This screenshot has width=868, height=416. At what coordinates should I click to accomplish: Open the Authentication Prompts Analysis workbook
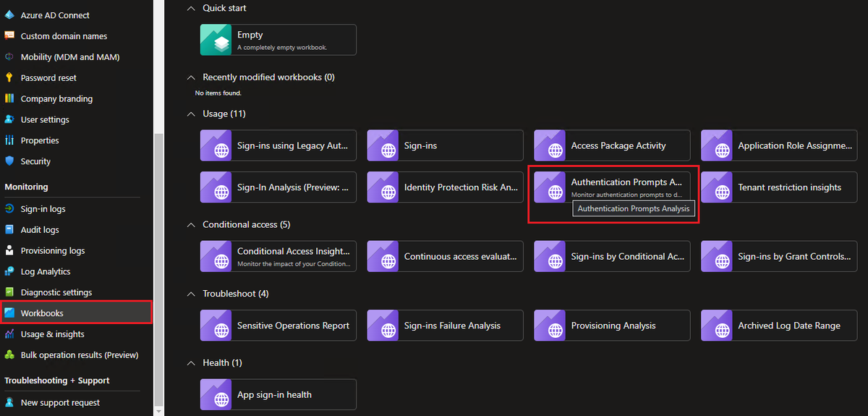[612, 187]
